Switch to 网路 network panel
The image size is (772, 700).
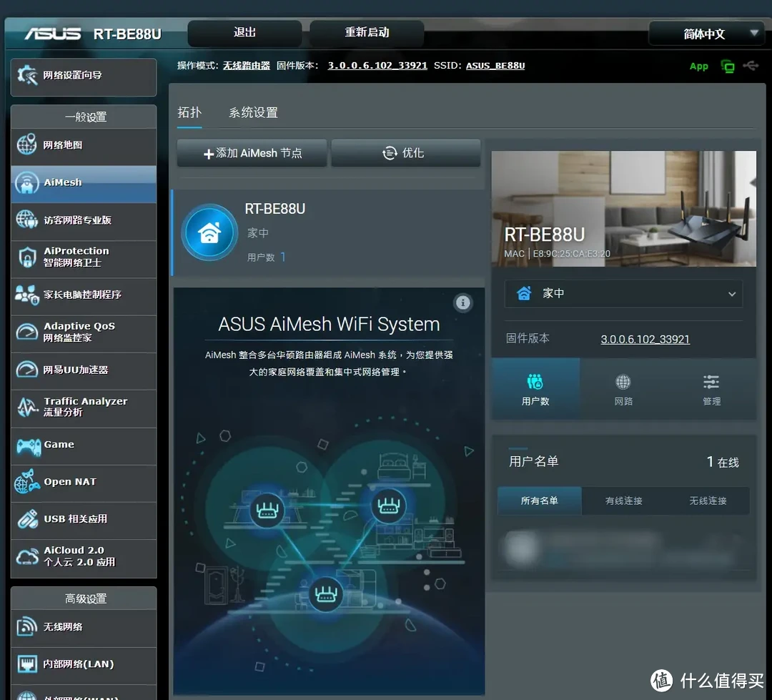coord(623,389)
